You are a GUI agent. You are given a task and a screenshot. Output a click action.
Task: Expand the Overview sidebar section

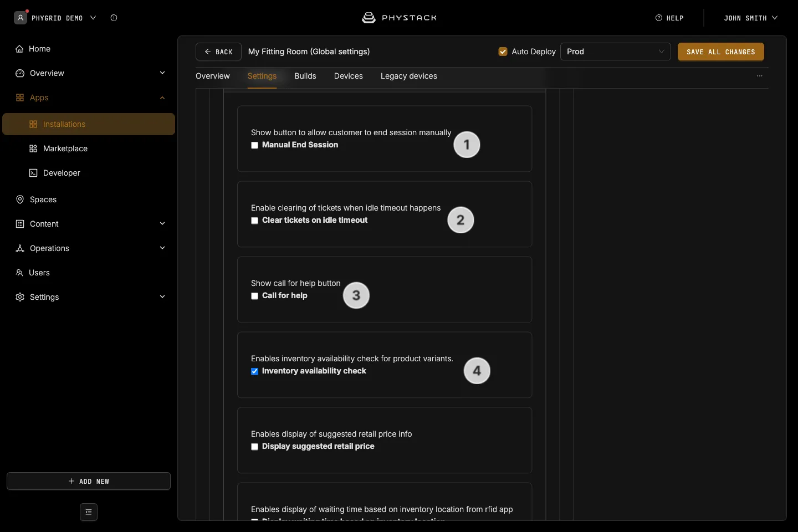[162, 73]
